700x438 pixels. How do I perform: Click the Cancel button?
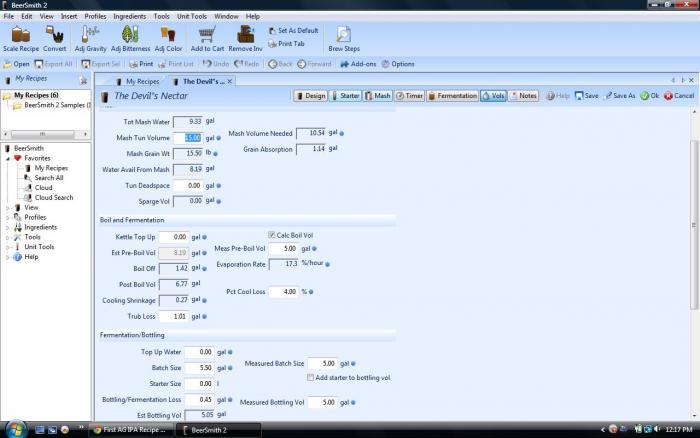[679, 96]
